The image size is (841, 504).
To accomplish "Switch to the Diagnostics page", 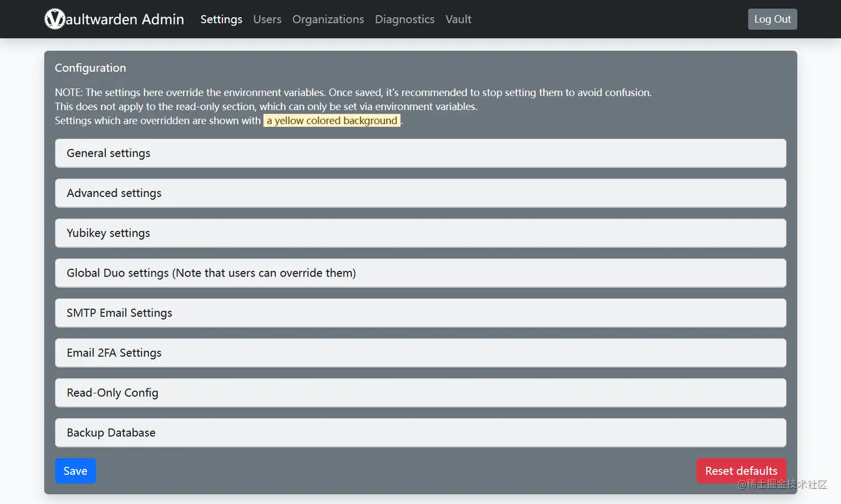I will [x=404, y=19].
